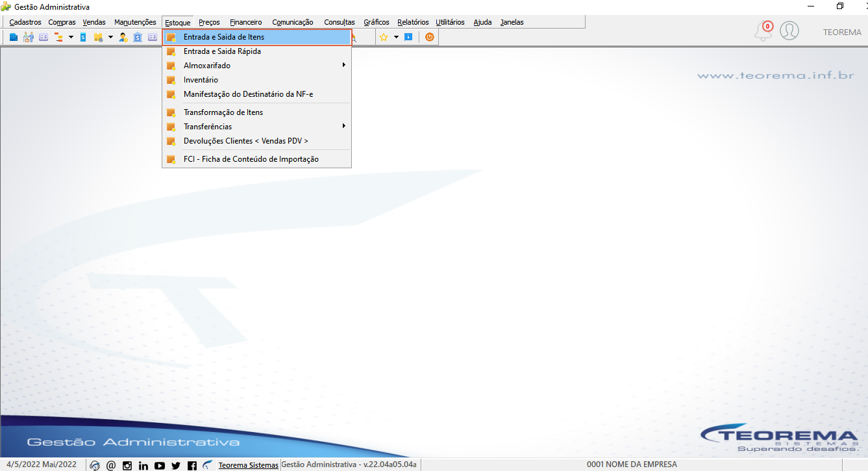Viewport: 868px width, 471px height.
Task: Click the two-people clients toolbar icon
Action: pos(29,37)
